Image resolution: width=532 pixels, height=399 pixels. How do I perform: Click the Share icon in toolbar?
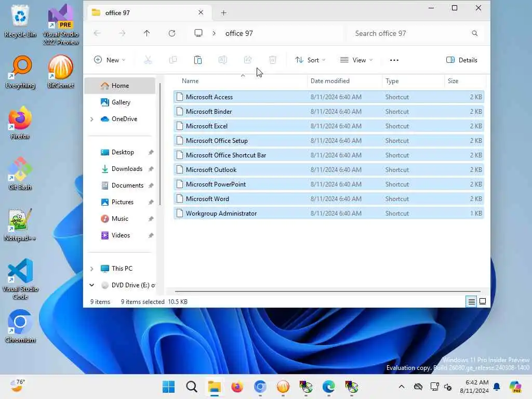[248, 60]
